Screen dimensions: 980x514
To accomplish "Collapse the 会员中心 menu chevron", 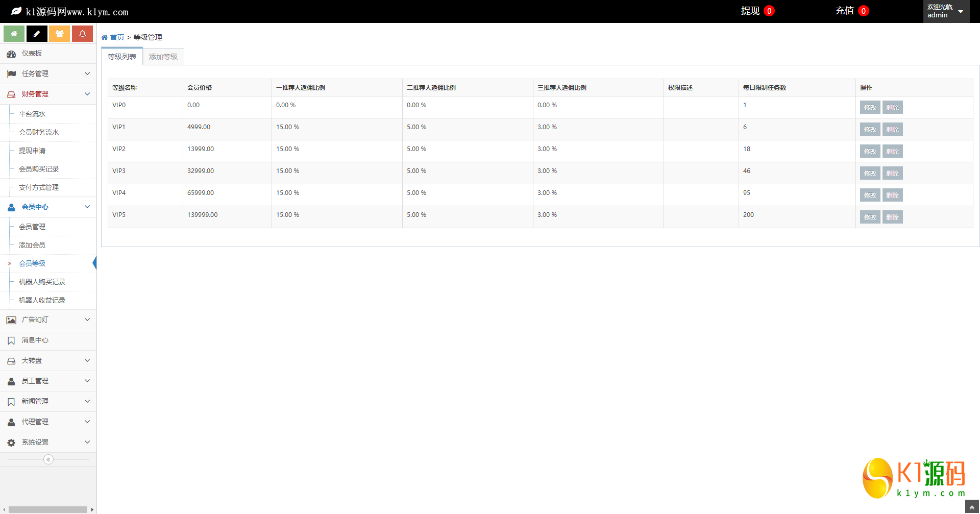I will pyautogui.click(x=87, y=207).
